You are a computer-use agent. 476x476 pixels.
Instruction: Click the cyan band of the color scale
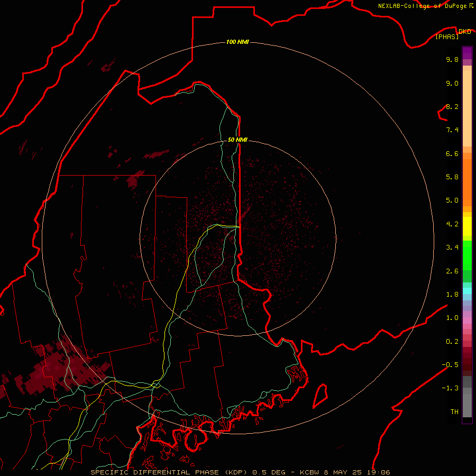click(467, 291)
